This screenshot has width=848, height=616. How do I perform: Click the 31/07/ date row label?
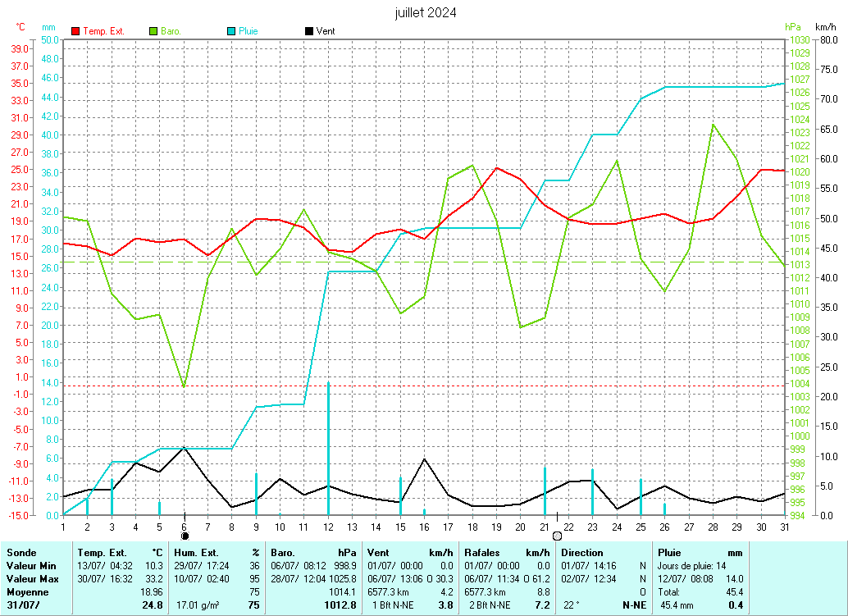[x=21, y=605]
